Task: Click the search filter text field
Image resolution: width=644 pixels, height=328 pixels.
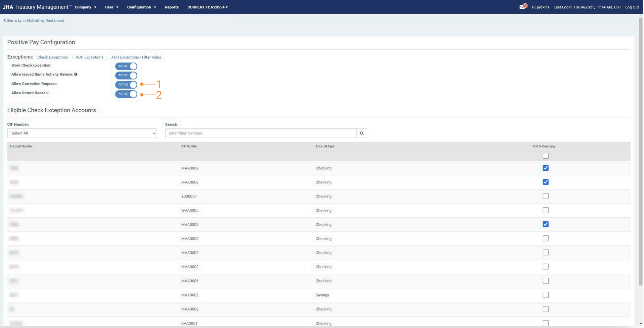Action: (x=261, y=133)
